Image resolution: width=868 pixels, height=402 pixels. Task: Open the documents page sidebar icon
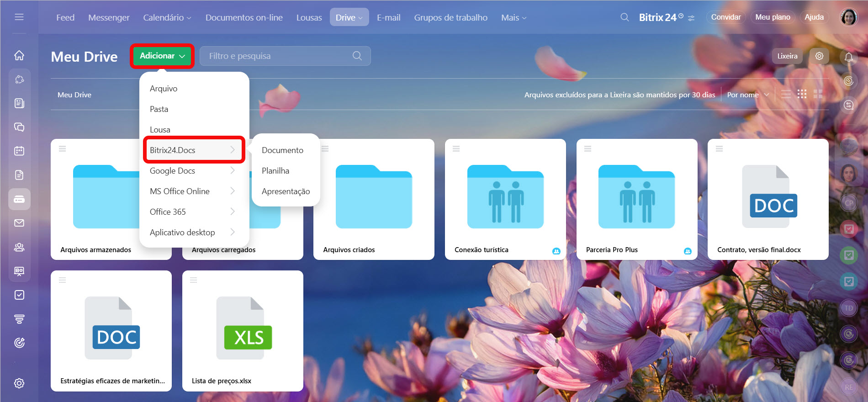point(19,175)
